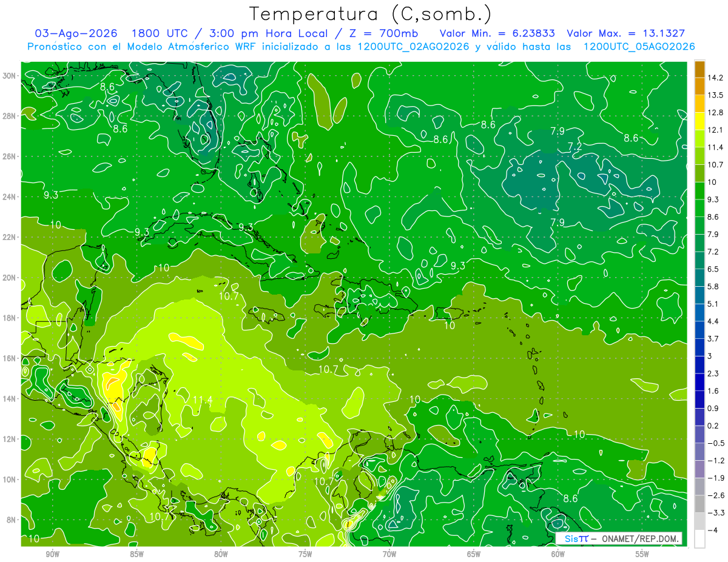This screenshot has width=728, height=562.
Task: Click the 8N latitude axis label
Action: (x=11, y=520)
